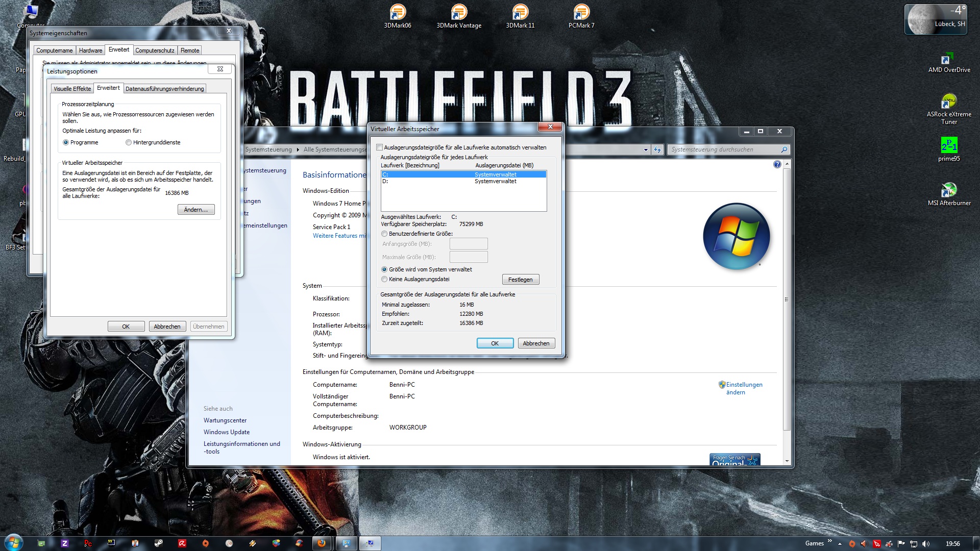This screenshot has height=551, width=980.
Task: Click the Avira red tray icon
Action: [x=877, y=544]
